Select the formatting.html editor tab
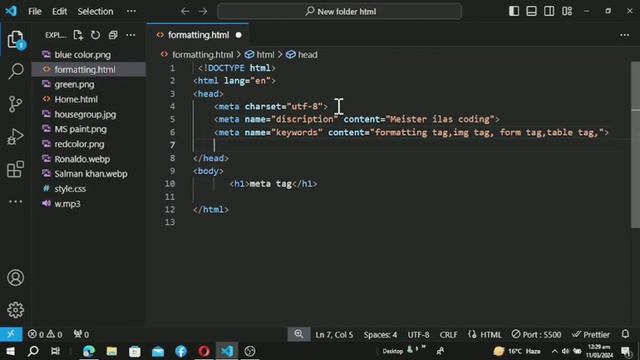Viewport: 640px width, 360px height. pyautogui.click(x=198, y=35)
